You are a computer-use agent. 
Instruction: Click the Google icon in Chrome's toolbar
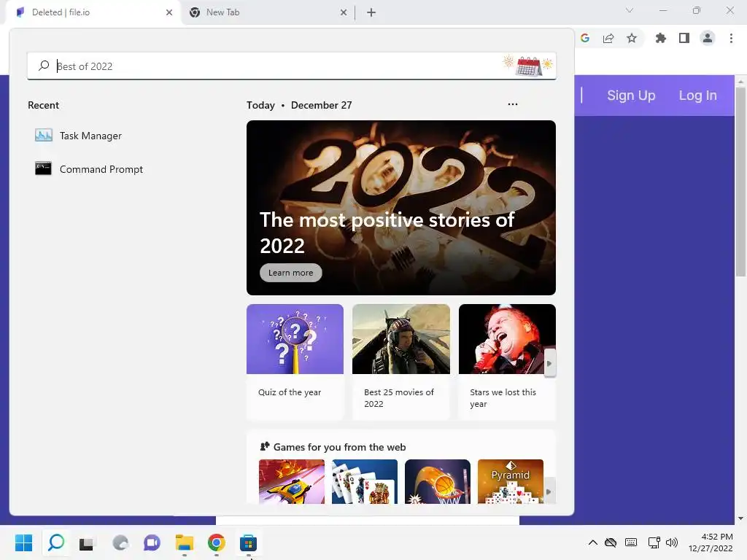coord(585,38)
